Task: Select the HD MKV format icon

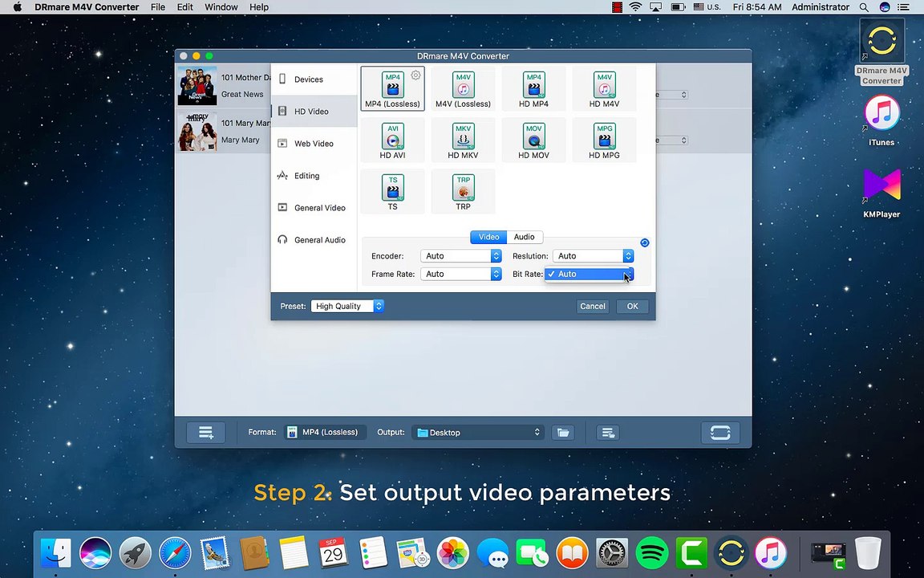Action: tap(463, 140)
